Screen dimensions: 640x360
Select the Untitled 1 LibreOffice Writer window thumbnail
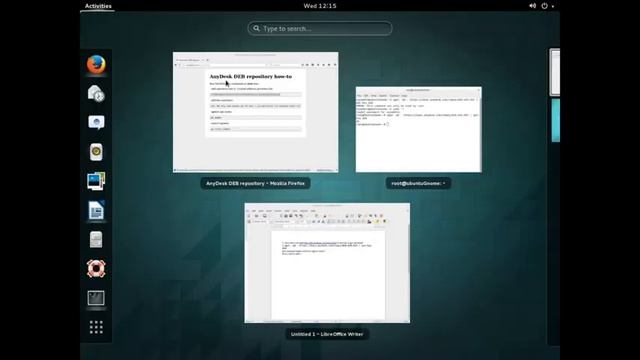[x=327, y=263]
